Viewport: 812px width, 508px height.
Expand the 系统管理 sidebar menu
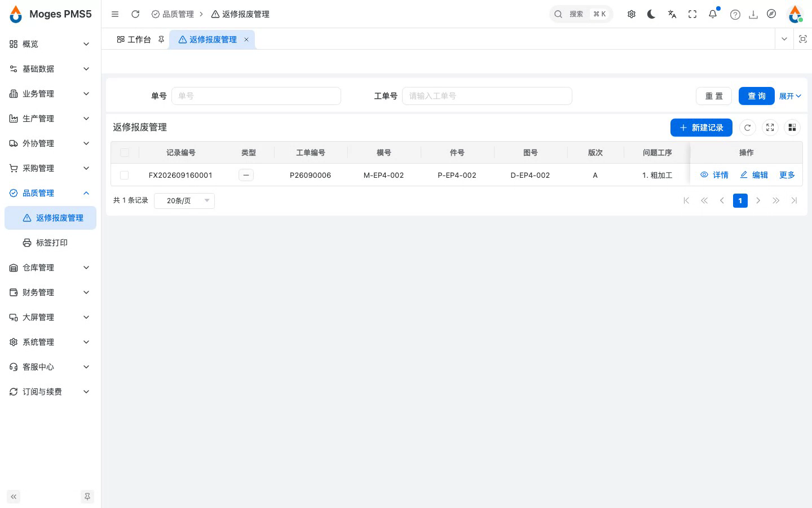(50, 342)
